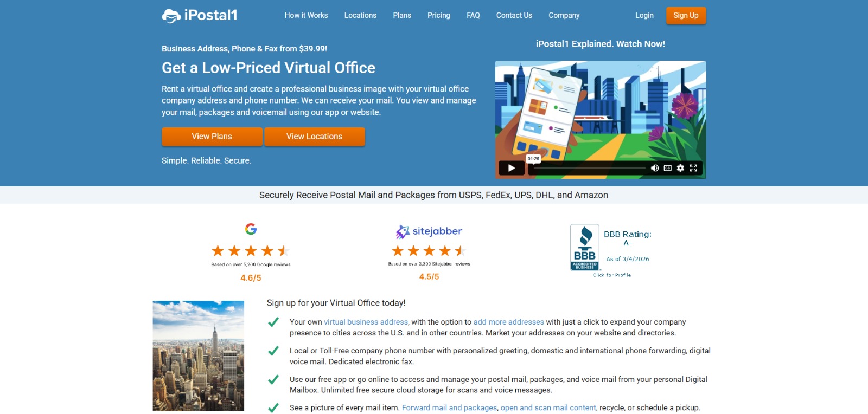
Task: Click the Google logo above the reviews
Action: pyautogui.click(x=251, y=229)
